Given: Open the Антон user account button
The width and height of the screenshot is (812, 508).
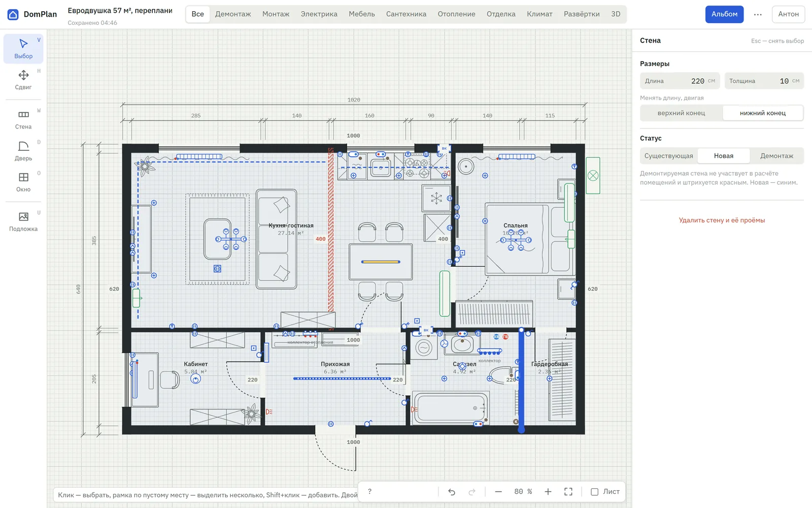Looking at the screenshot, I should [788, 14].
